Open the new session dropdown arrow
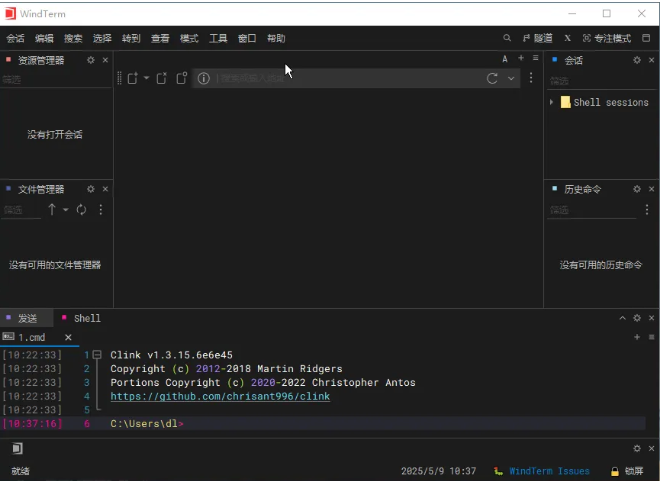This screenshot has height=481, width=663. 146,78
